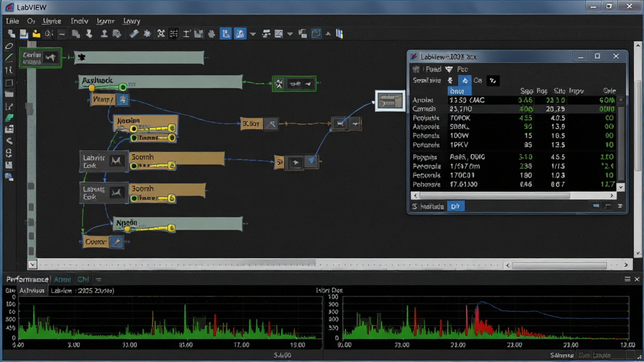Image resolution: width=644 pixels, height=362 pixels.
Task: Click the dialog horizontal scrollbar thumb
Action: [494, 195]
